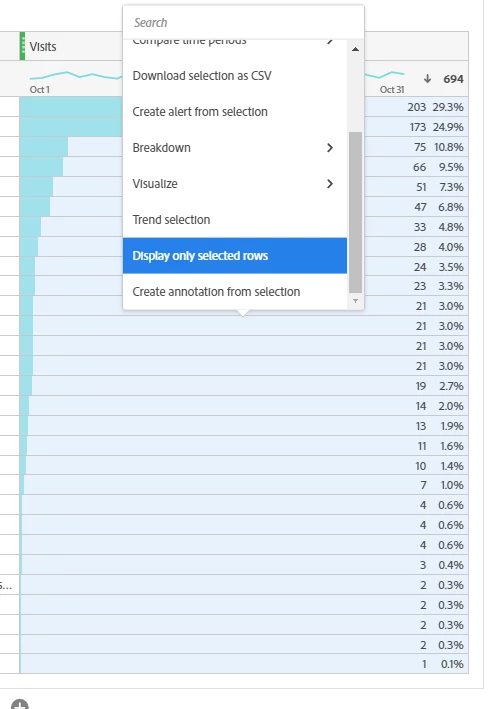491x709 pixels.
Task: Click the 694 total visits value
Action: [x=453, y=79]
